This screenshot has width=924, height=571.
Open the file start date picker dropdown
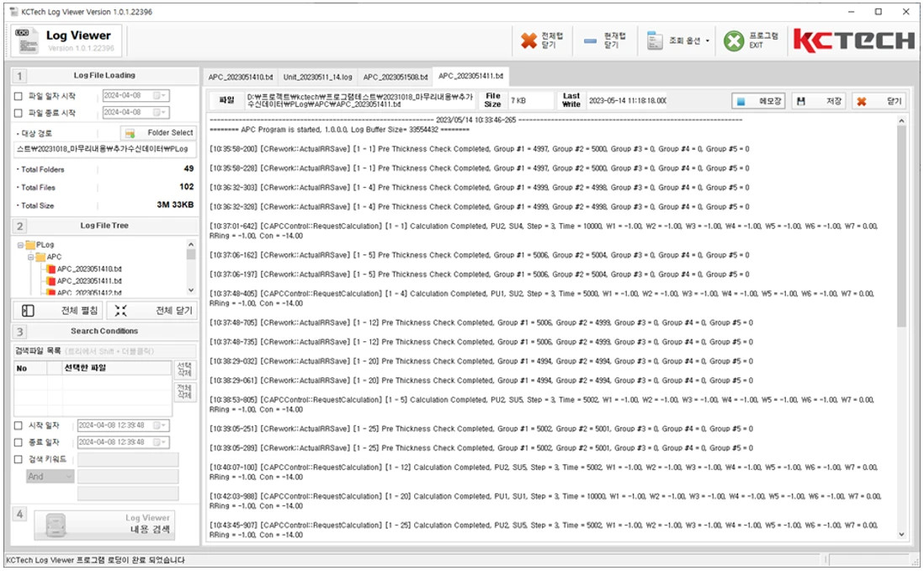point(160,95)
